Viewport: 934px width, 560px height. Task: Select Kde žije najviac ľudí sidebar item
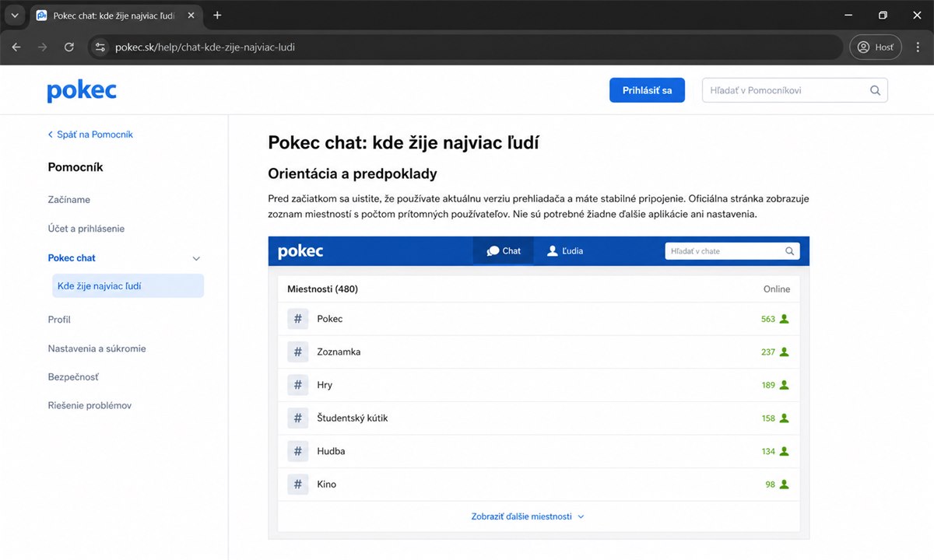pos(128,286)
